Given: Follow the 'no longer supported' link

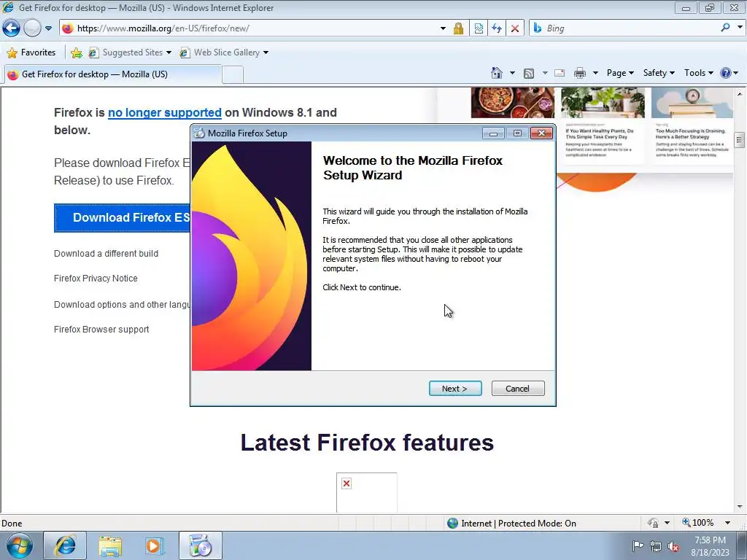Looking at the screenshot, I should (x=164, y=113).
